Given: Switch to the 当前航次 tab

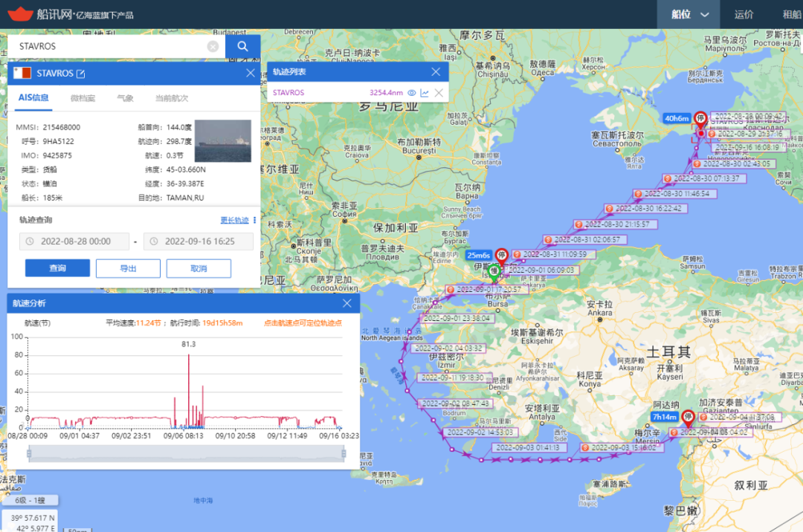Looking at the screenshot, I should tap(172, 98).
